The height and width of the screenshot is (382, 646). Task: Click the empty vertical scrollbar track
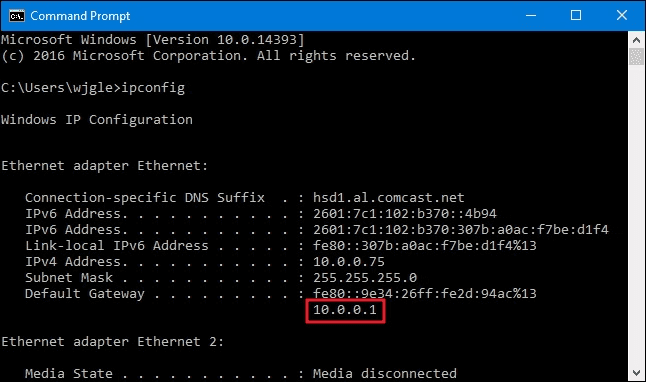(636, 214)
